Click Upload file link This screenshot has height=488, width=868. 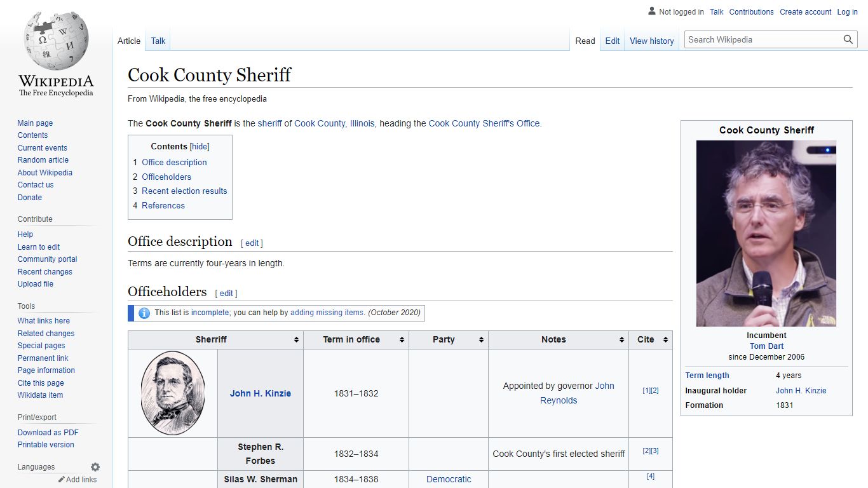coord(35,284)
